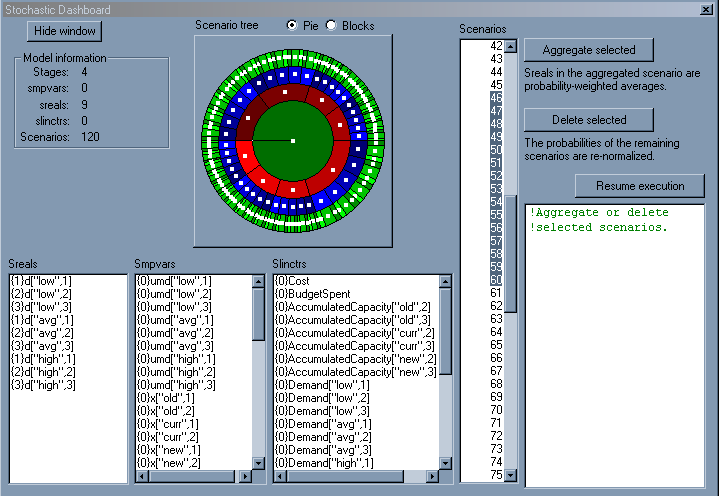720x496 pixels.
Task: Click the Scenarios list down arrow
Action: click(511, 475)
